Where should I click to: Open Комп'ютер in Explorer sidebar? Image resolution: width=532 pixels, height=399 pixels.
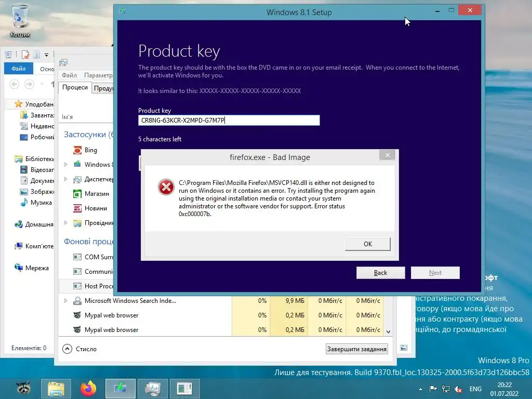coord(34,246)
